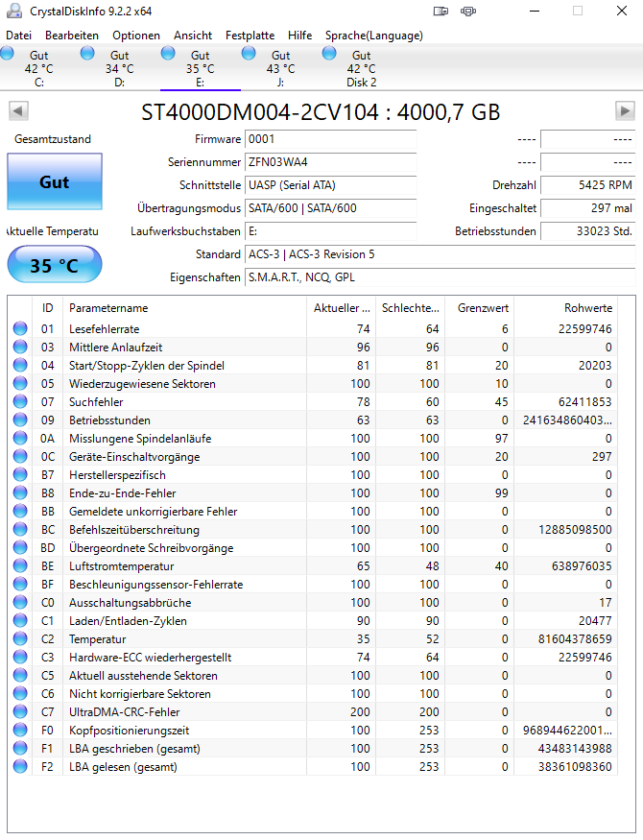The height and width of the screenshot is (840, 643).
Task: Click the Grenzwert column header
Action: tap(479, 308)
